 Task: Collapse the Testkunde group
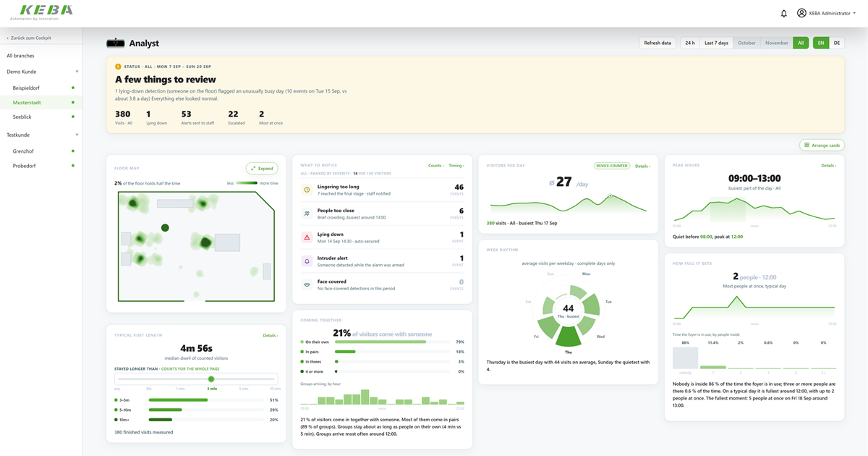77,135
